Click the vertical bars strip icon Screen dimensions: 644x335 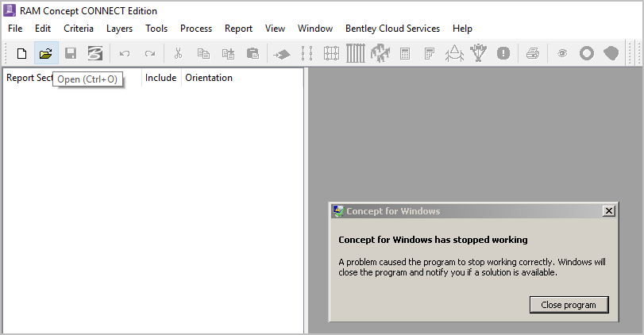(356, 53)
